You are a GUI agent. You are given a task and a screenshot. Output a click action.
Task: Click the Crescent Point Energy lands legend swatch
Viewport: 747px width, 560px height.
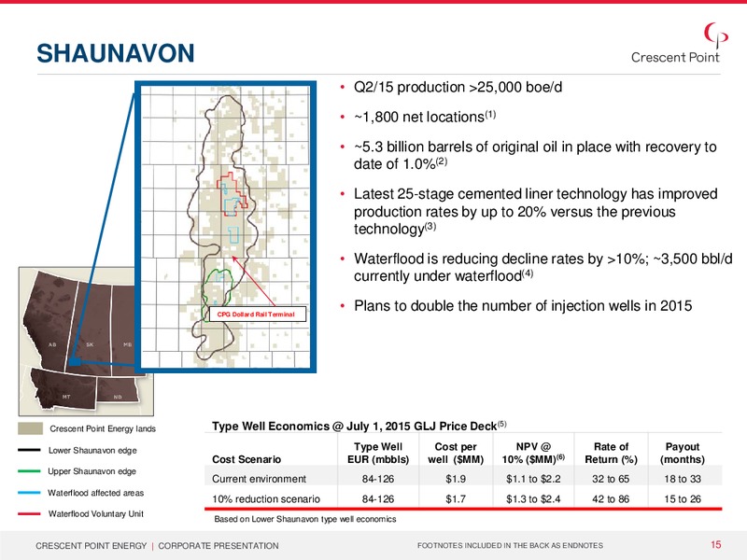30,428
